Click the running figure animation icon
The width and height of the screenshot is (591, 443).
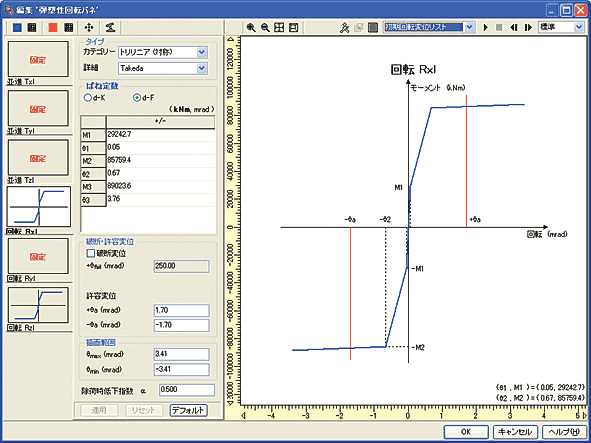(x=344, y=28)
